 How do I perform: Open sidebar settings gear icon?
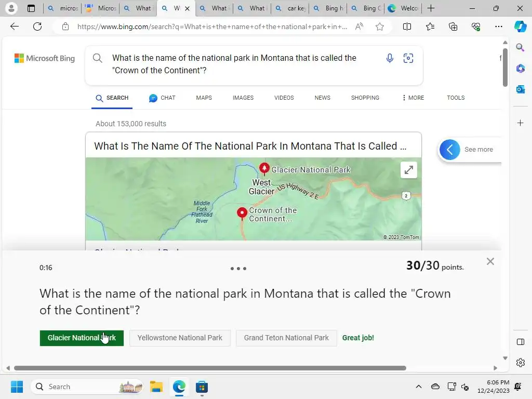[x=520, y=363]
